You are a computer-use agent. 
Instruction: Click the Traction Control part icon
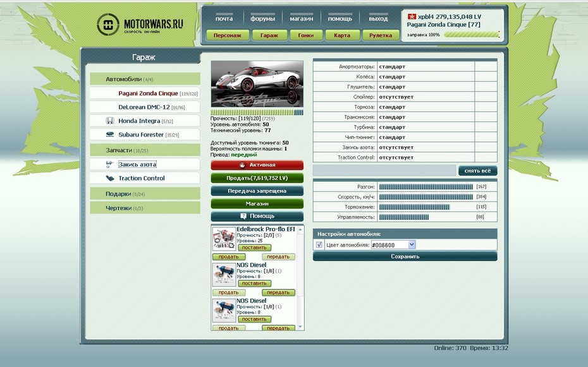pyautogui.click(x=110, y=178)
